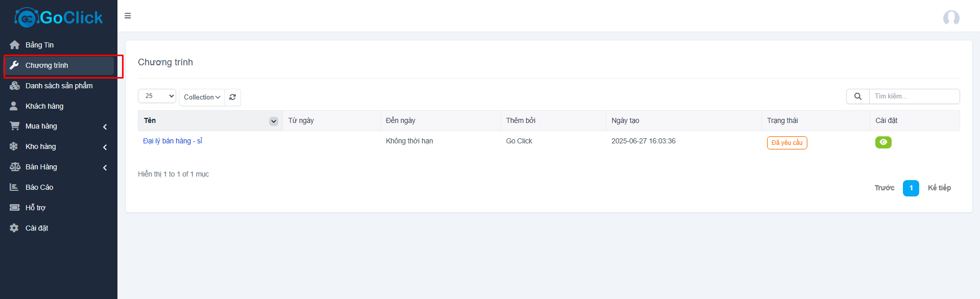Click the green eye view icon
Screen dimensions: 980x299
(883, 142)
